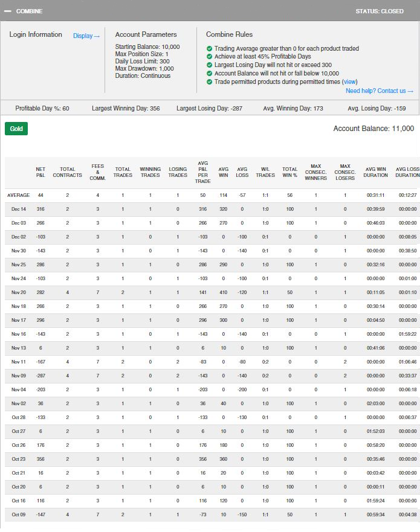Viewport: 420px width, 532px height.
Task: Click the green check beside Account Balance rule
Action: coord(209,74)
